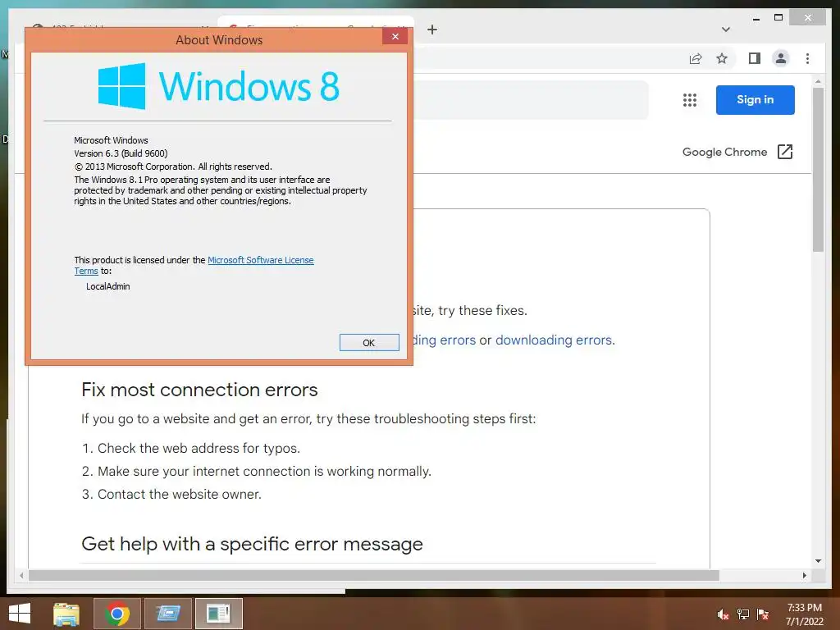This screenshot has width=840, height=630.
Task: Minimize the Chrome window
Action: 756,18
